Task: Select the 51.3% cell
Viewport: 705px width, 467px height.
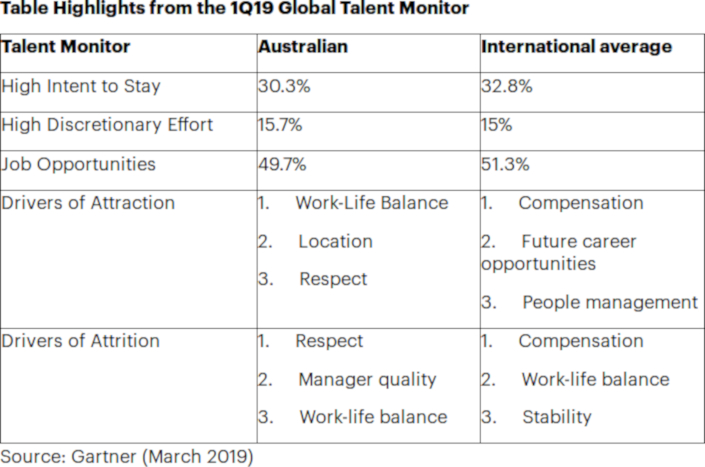Action: pyautogui.click(x=506, y=164)
